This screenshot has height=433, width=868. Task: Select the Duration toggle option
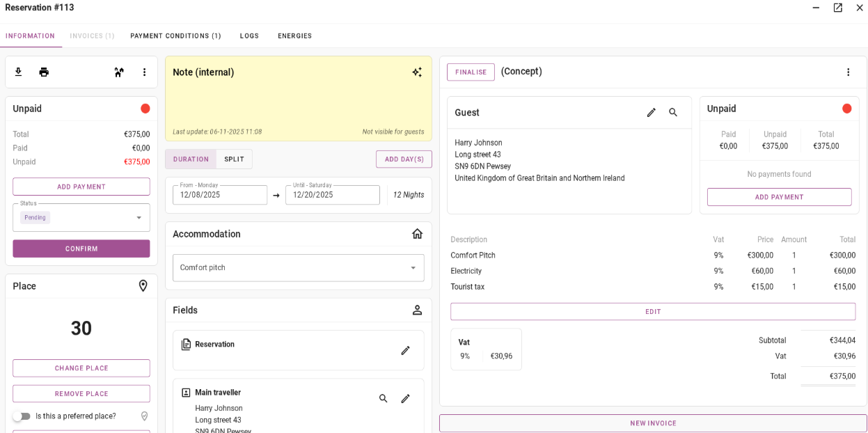191,159
